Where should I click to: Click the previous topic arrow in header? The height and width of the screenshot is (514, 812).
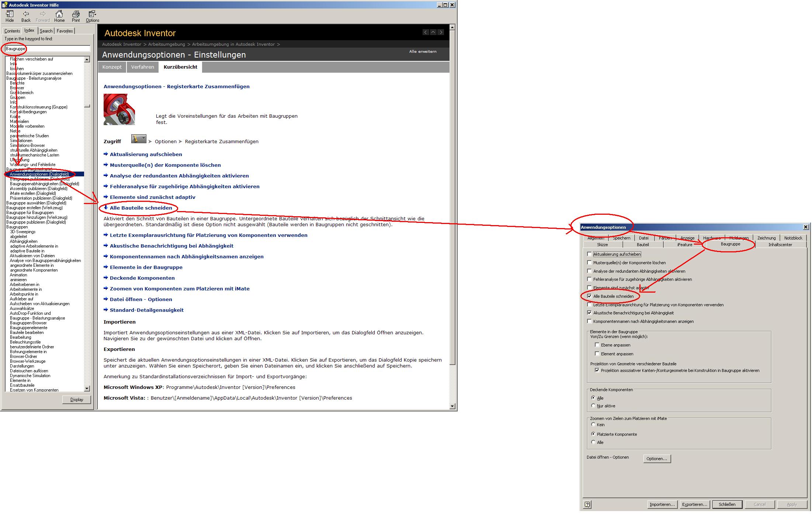point(426,32)
